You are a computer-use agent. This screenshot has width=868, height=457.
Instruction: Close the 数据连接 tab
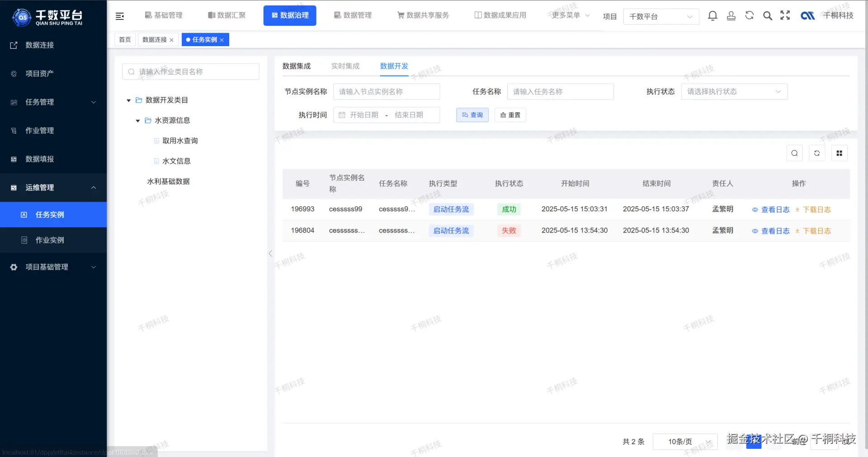172,40
